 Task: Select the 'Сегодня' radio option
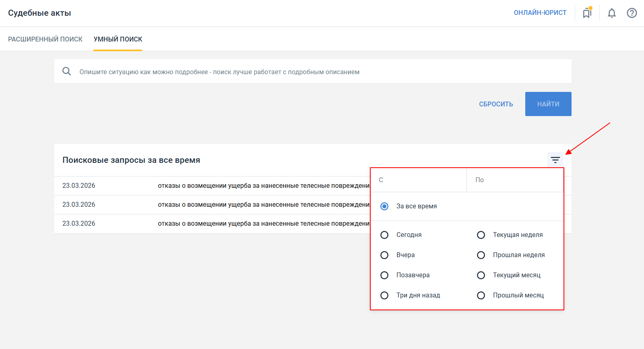pyautogui.click(x=384, y=235)
